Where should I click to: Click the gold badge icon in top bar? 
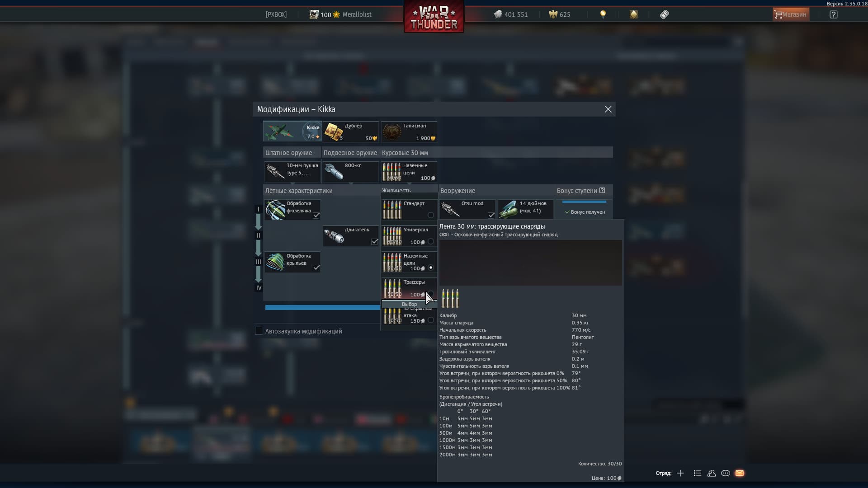pos(633,14)
